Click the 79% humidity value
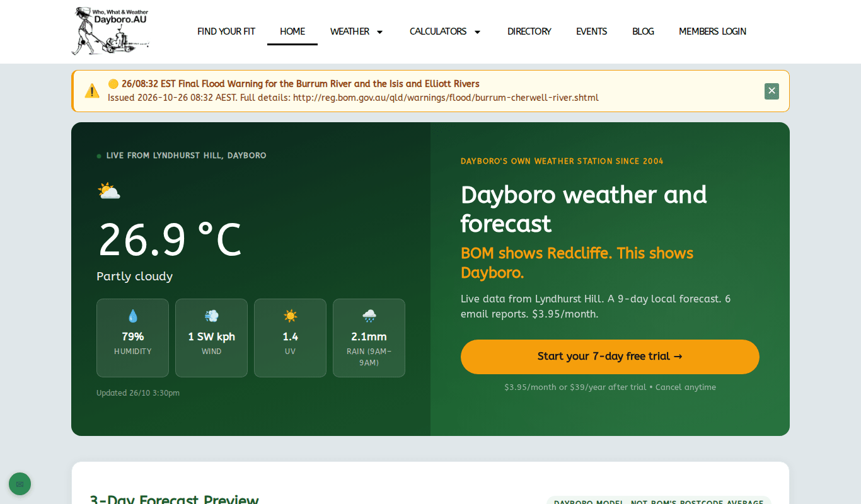This screenshot has width=861, height=504. [x=132, y=336]
